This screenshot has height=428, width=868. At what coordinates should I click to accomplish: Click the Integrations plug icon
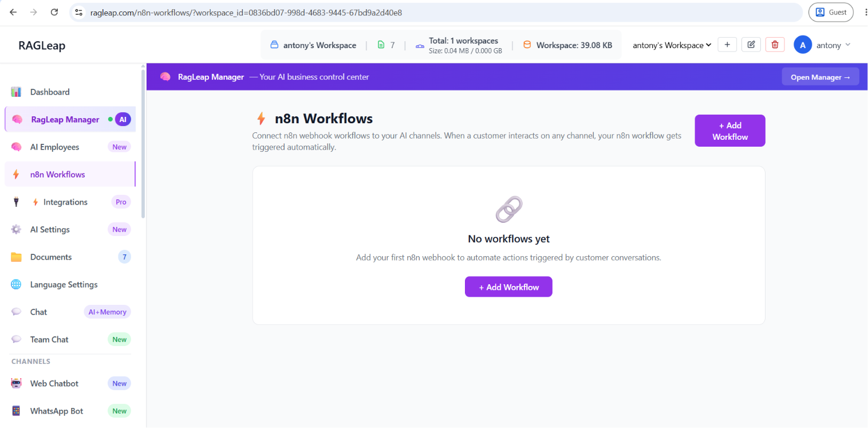coord(16,202)
